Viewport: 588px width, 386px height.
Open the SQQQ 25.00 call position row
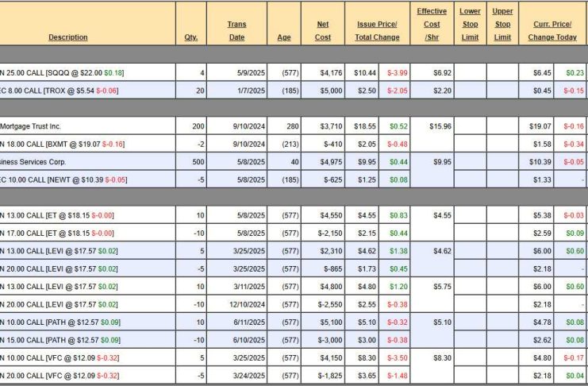(63, 73)
